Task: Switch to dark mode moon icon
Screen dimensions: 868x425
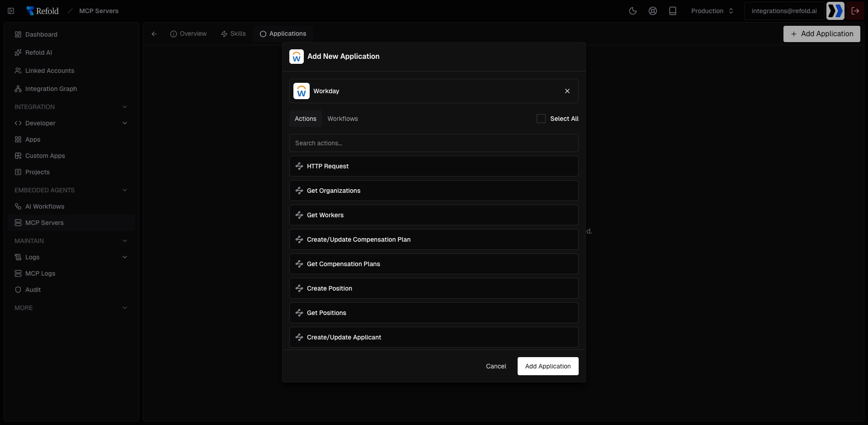Action: tap(633, 11)
